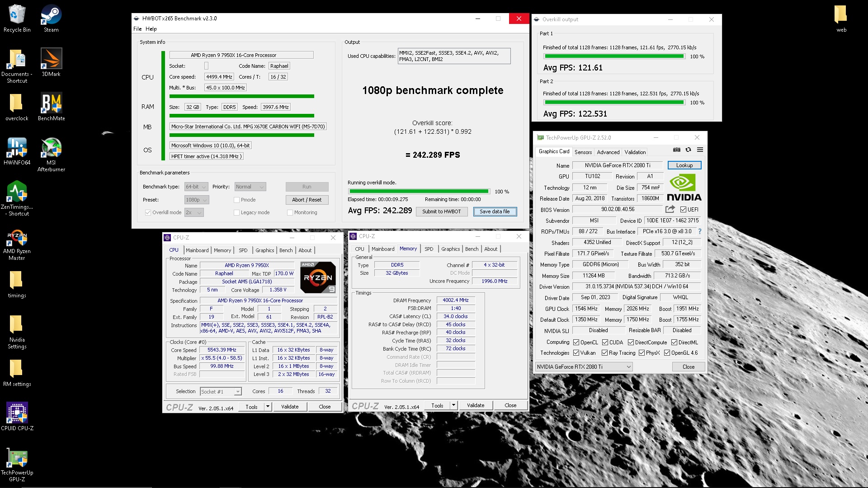Open the Recycle Bin desktop icon
This screenshot has width=868, height=488.
click(17, 19)
